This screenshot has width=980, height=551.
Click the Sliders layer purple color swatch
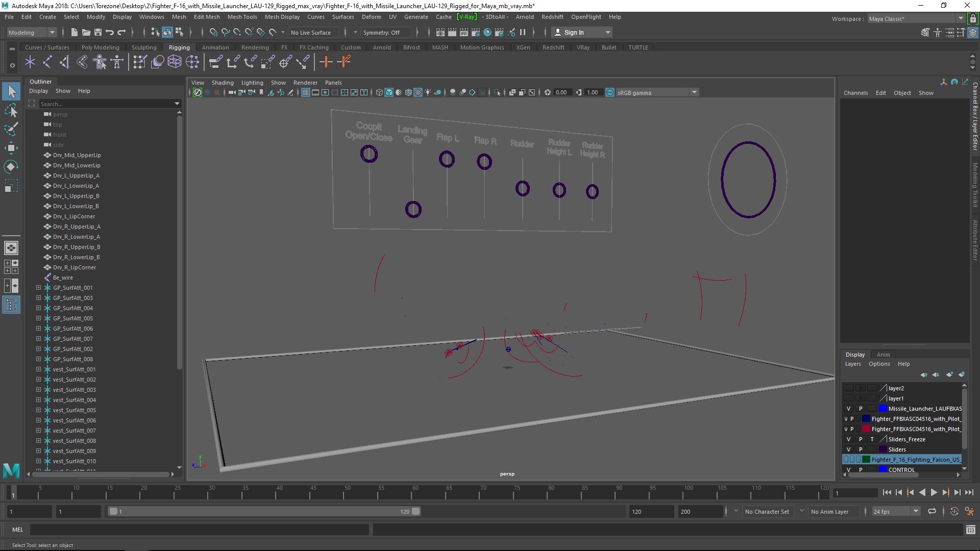pyautogui.click(x=883, y=449)
